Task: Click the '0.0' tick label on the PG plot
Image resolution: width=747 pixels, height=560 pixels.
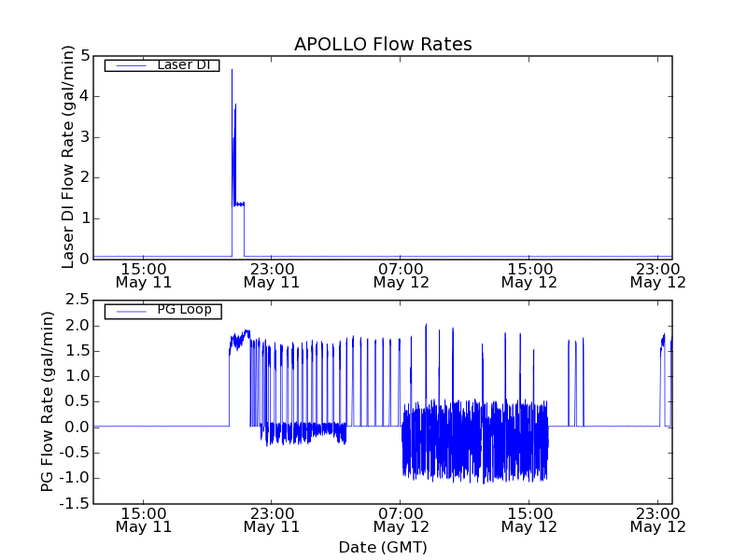Action: coord(78,427)
